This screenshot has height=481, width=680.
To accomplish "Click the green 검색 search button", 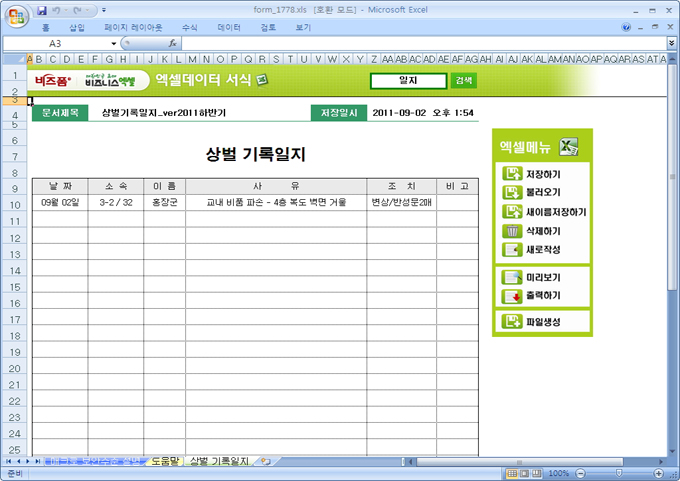I will (x=464, y=80).
